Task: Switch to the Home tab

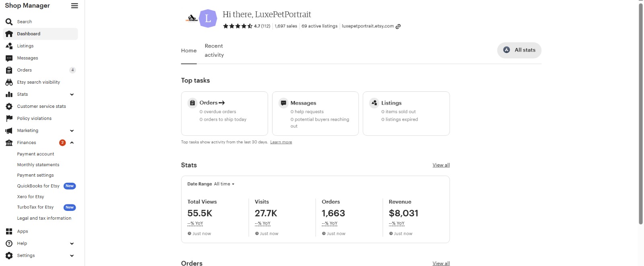Action: coord(189,51)
